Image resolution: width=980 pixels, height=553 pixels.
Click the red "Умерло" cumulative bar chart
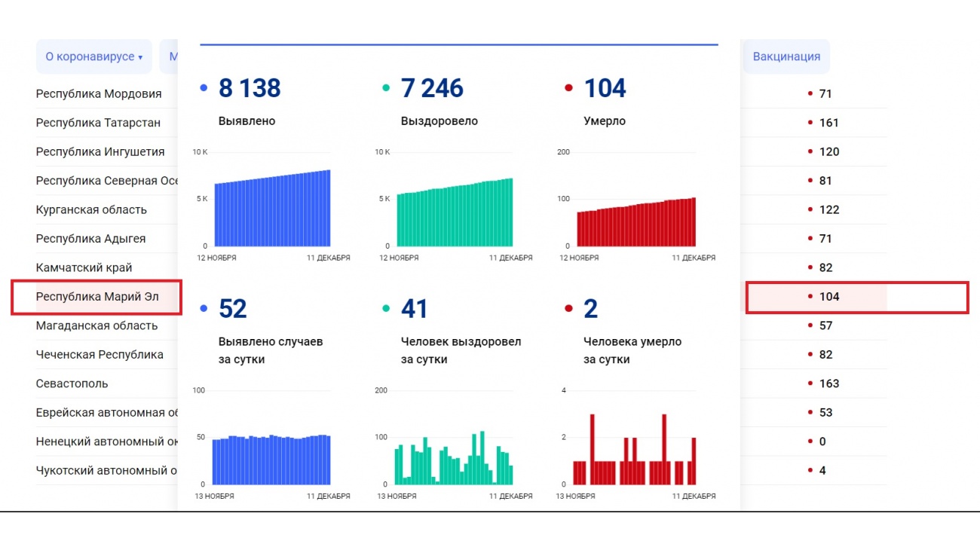pos(636,224)
